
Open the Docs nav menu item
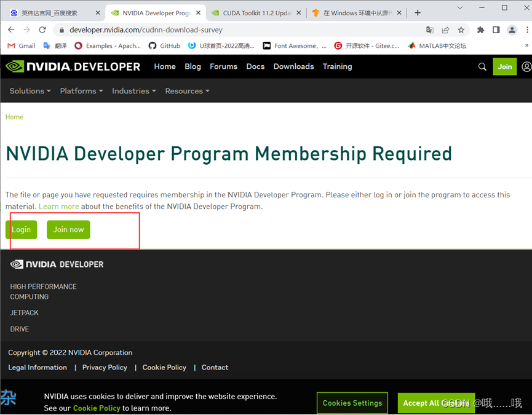tap(255, 66)
